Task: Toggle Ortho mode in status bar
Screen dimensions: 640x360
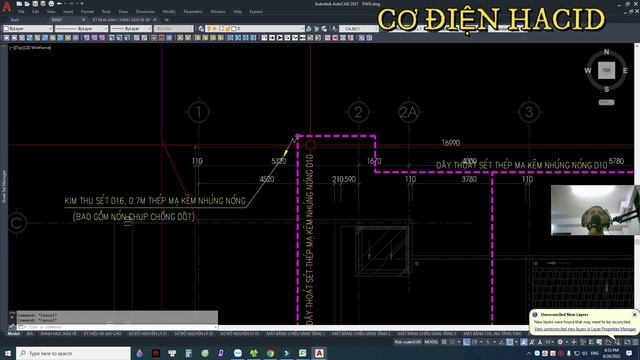Action: pyautogui.click(x=467, y=342)
